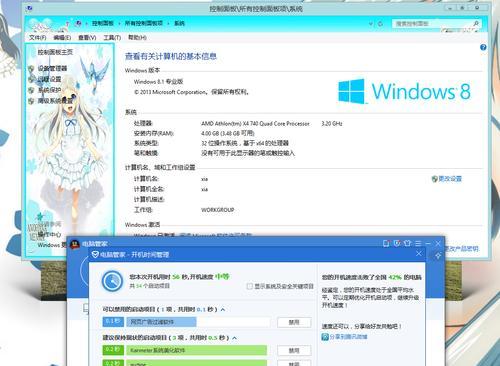Select the Rainmeter系统美化软件 startup bar
The image size is (500, 366).
click(x=197, y=350)
